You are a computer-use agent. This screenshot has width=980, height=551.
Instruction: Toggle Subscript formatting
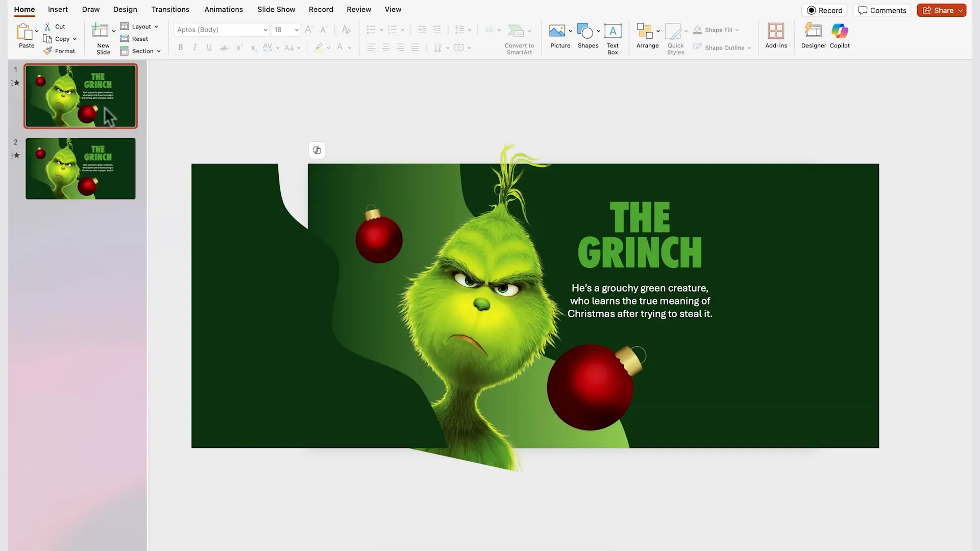point(253,47)
